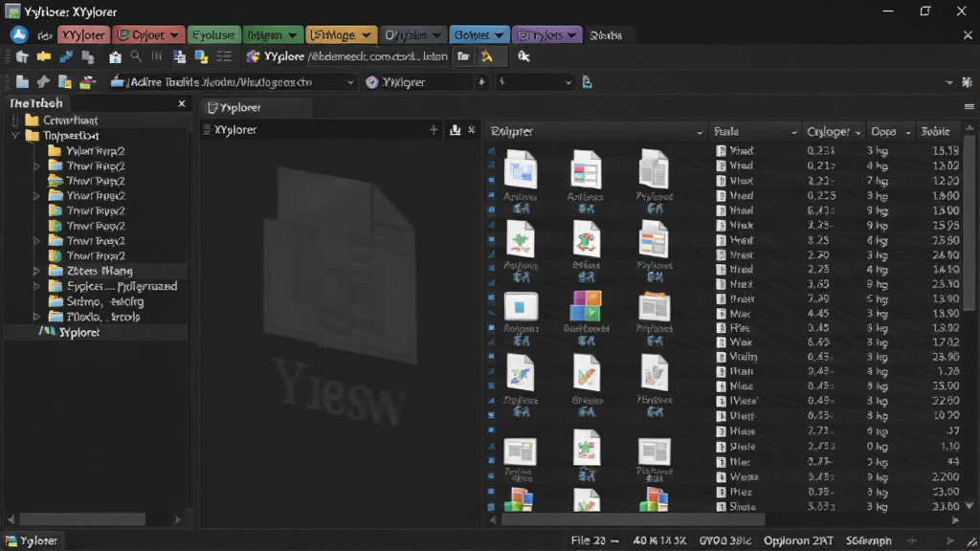Viewport: 980px width, 551px height.
Task: Close the XYylorer preview panel with X
Action: tap(472, 130)
